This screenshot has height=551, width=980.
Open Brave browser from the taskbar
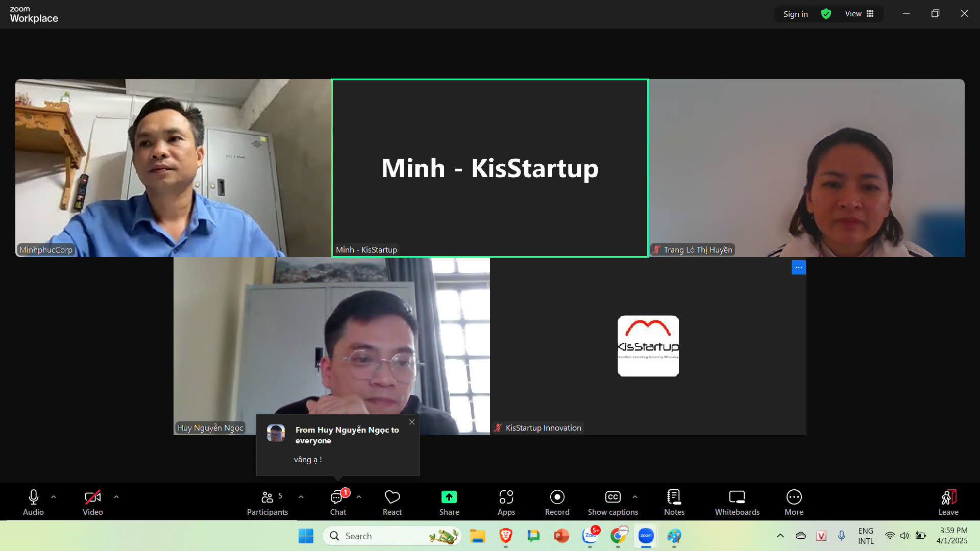pyautogui.click(x=505, y=536)
